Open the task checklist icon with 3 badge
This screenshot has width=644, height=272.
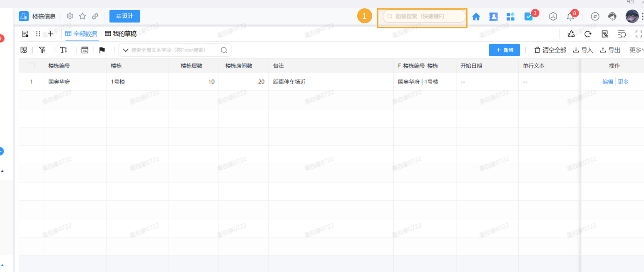(x=528, y=17)
